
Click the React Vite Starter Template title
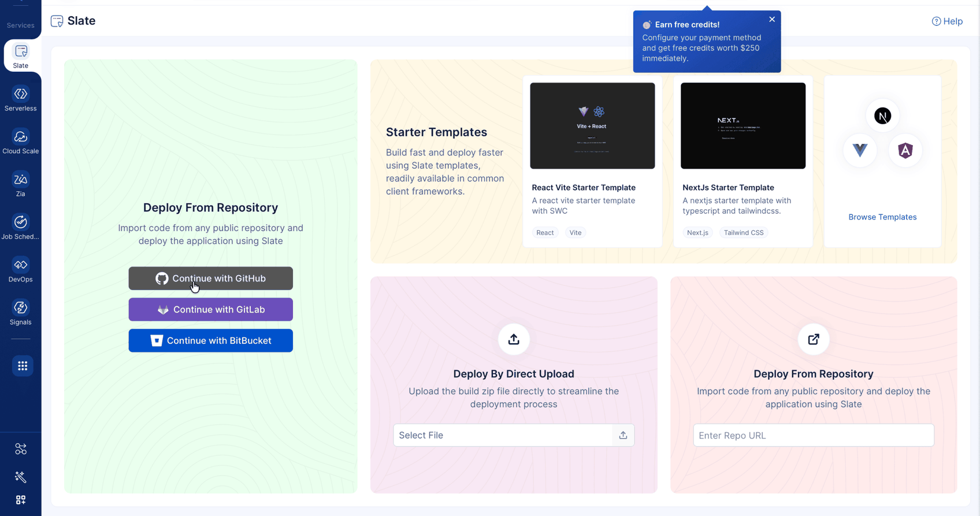[x=584, y=188]
